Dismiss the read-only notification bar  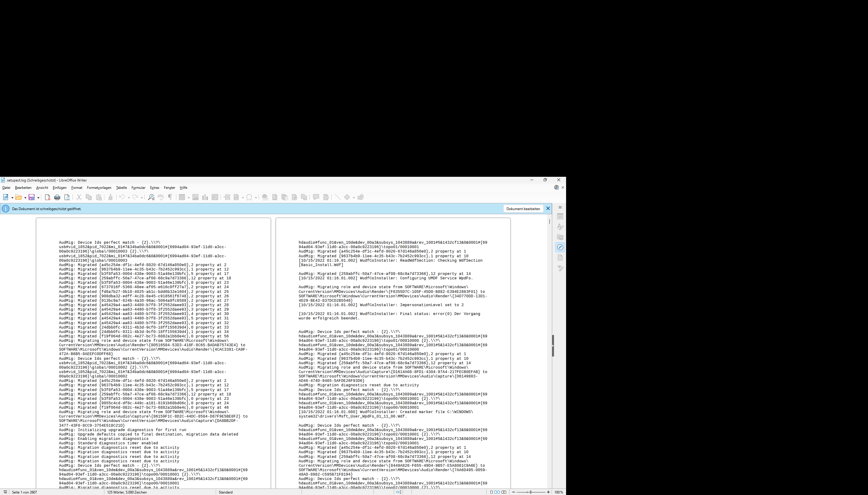point(548,208)
